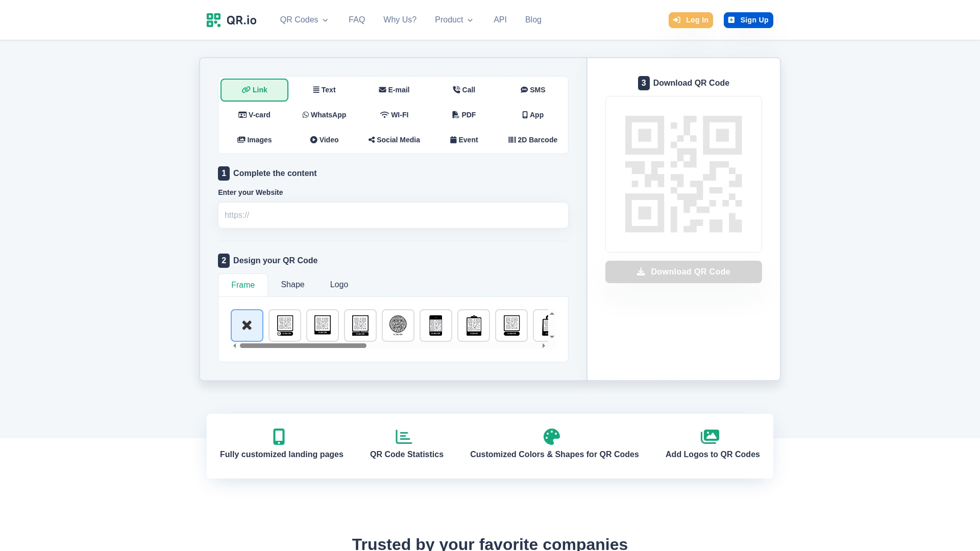Choose the circular QR frame thumbnail
The image size is (980, 551).
click(398, 325)
